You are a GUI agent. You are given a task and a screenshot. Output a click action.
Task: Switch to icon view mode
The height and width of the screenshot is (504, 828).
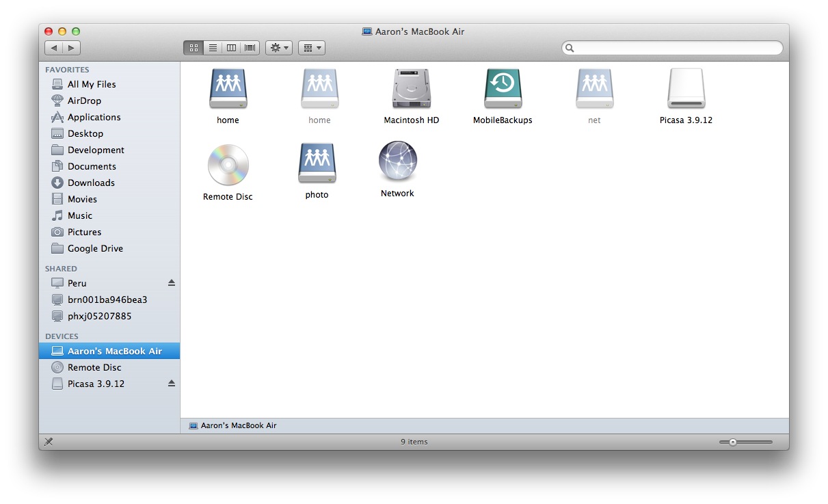[x=193, y=48]
